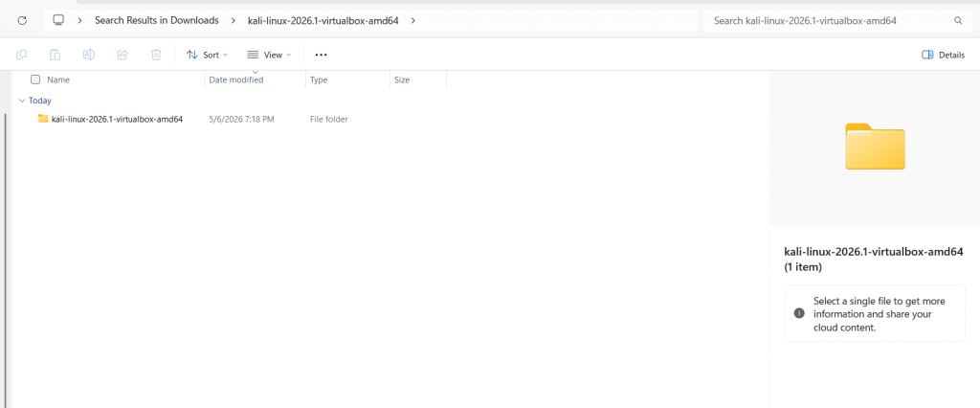The width and height of the screenshot is (980, 408).
Task: Click the Refresh icon in address bar
Action: [x=22, y=21]
